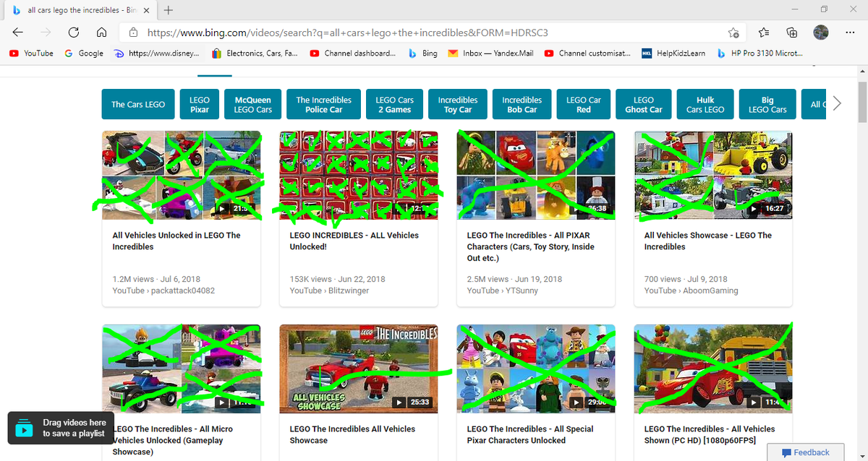Viewport: 868px width, 461px height.
Task: Filter by LEGO Cars 2 Games
Action: point(395,104)
